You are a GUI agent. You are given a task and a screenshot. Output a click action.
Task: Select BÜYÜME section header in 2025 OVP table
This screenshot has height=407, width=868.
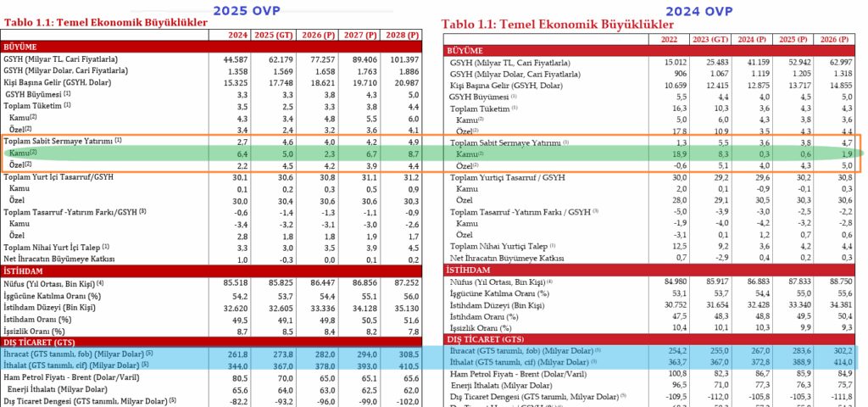(x=211, y=47)
